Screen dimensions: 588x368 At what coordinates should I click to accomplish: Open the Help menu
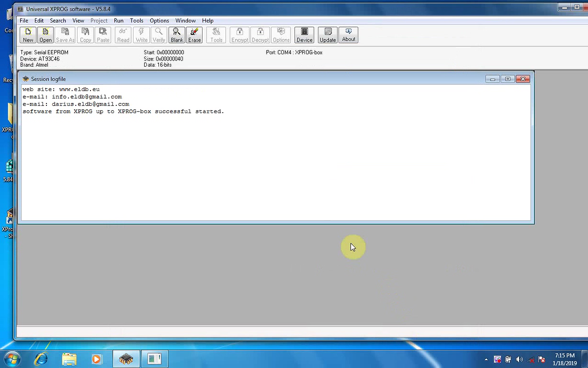[x=207, y=21]
